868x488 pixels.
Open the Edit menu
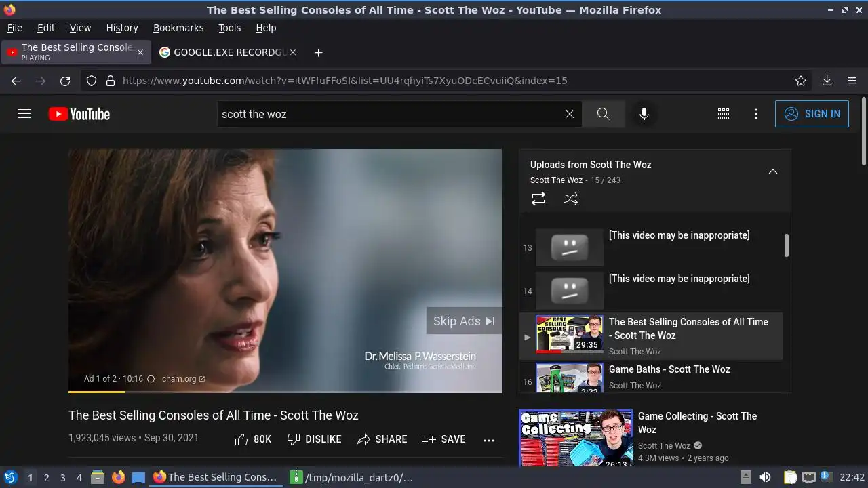(x=46, y=28)
